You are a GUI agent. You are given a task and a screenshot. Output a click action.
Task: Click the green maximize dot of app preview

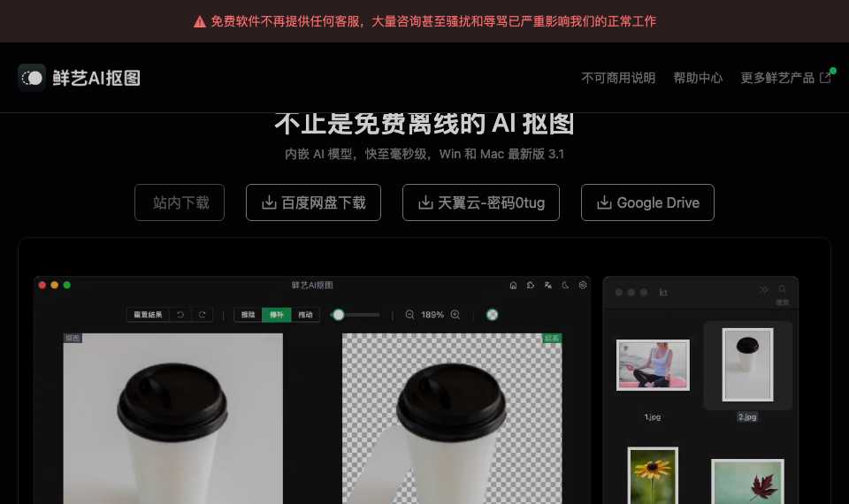[x=67, y=285]
